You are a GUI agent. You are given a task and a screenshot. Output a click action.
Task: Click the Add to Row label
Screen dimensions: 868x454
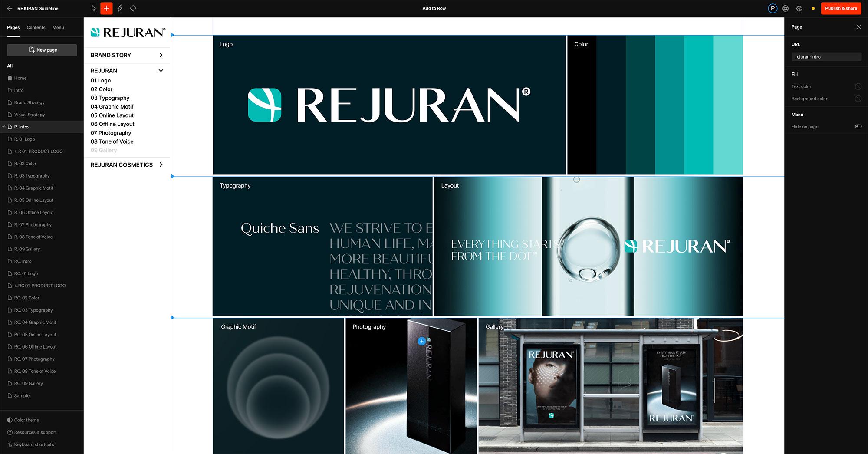tap(434, 8)
